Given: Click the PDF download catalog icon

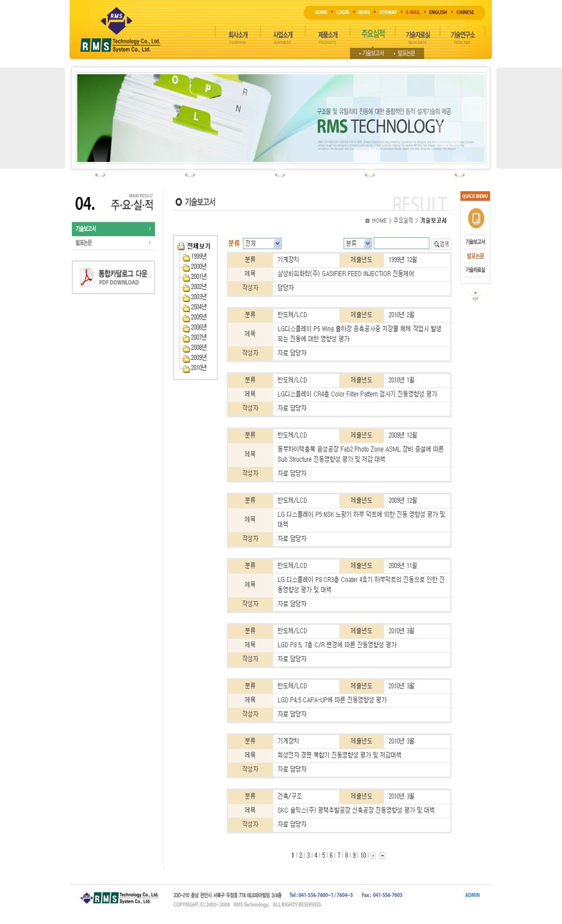Looking at the screenshot, I should click(87, 277).
